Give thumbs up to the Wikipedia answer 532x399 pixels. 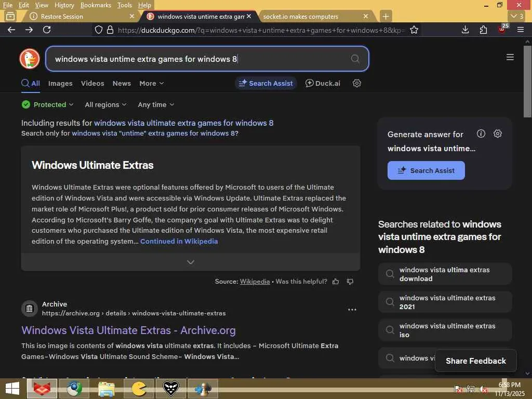tap(336, 281)
